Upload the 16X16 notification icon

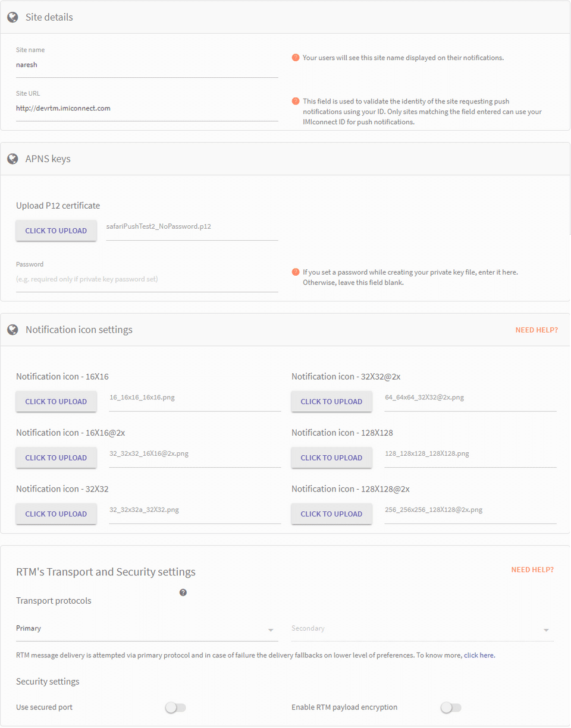[x=56, y=402]
